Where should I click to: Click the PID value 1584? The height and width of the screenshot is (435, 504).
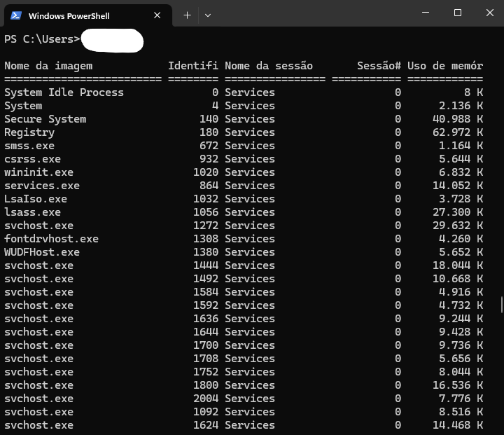pyautogui.click(x=206, y=292)
